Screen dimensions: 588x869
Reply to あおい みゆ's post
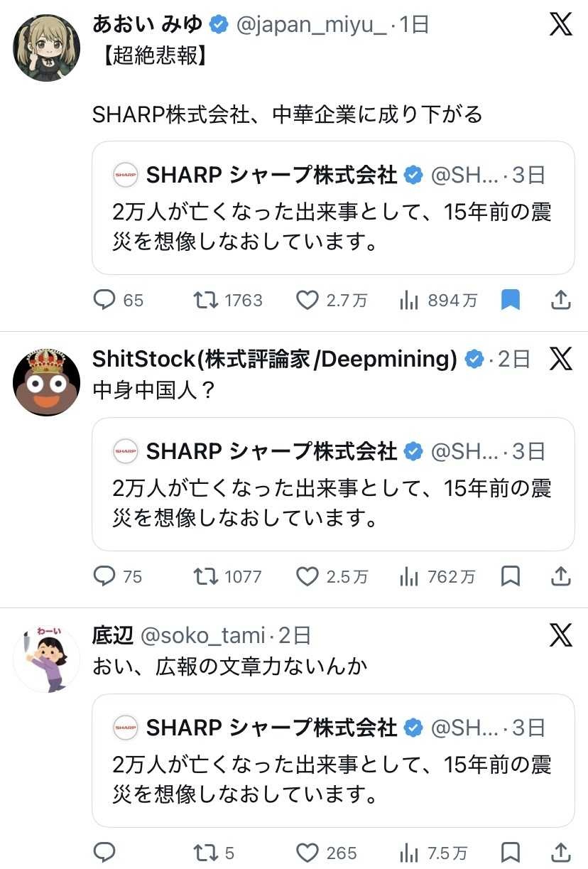[104, 301]
